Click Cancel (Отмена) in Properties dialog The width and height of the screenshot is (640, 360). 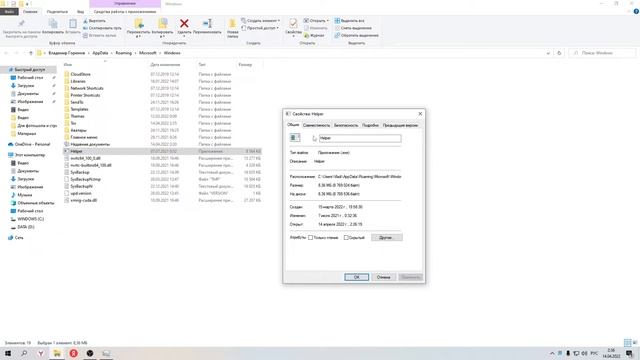pyautogui.click(x=383, y=277)
